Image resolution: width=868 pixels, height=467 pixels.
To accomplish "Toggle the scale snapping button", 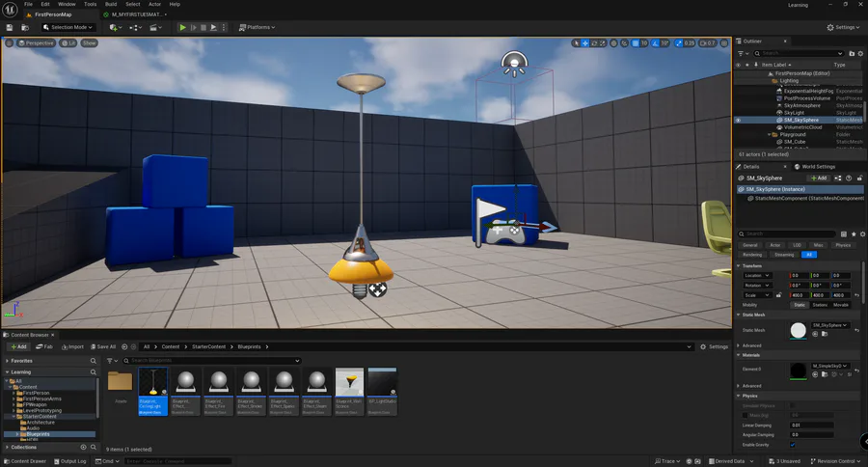I will tap(679, 43).
